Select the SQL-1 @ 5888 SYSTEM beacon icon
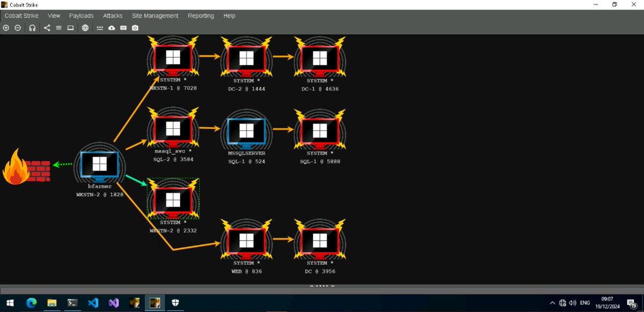644x312 pixels. click(320, 129)
